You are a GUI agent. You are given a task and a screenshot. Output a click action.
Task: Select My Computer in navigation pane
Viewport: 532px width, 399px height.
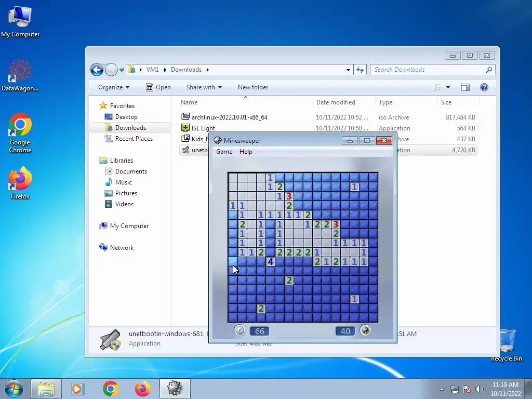[x=129, y=226]
